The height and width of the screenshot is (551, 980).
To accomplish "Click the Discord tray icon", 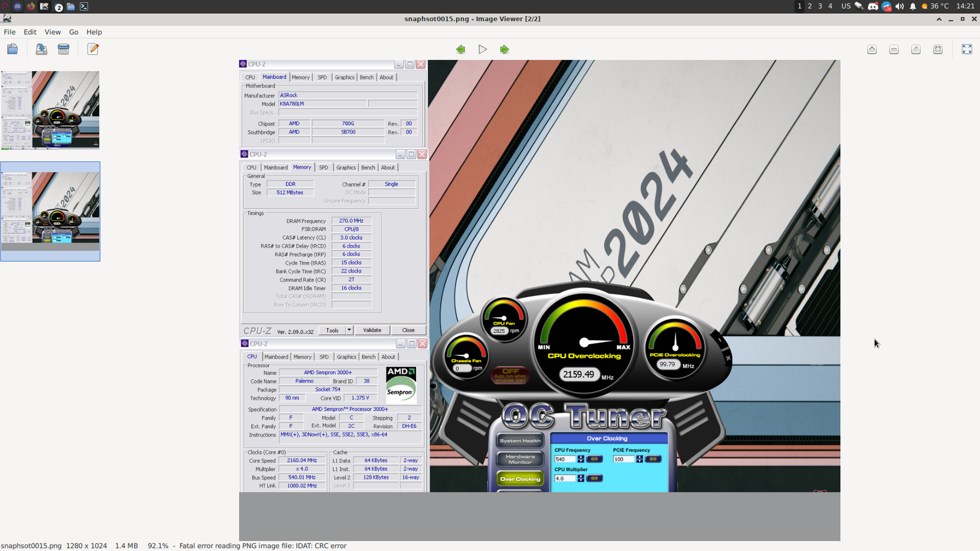I will coord(873,6).
